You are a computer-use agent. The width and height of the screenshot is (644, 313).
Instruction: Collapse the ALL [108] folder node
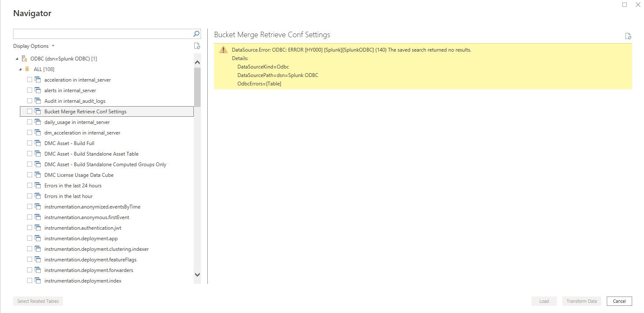point(20,69)
